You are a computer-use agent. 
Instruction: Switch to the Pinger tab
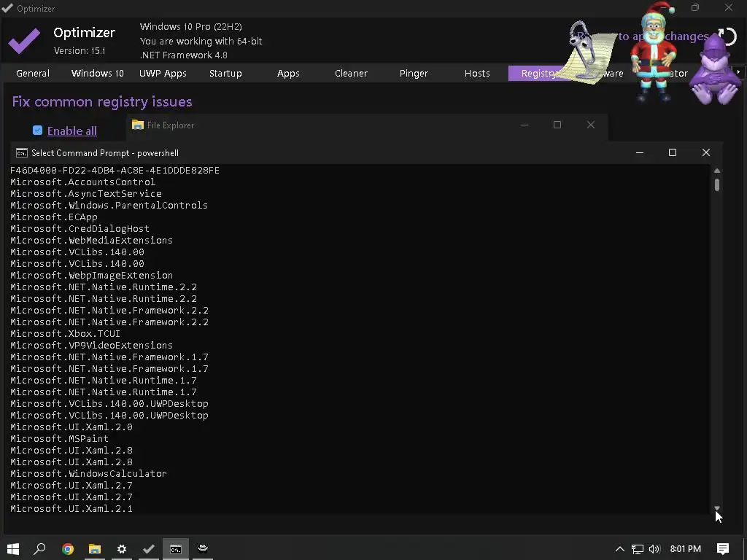(414, 74)
